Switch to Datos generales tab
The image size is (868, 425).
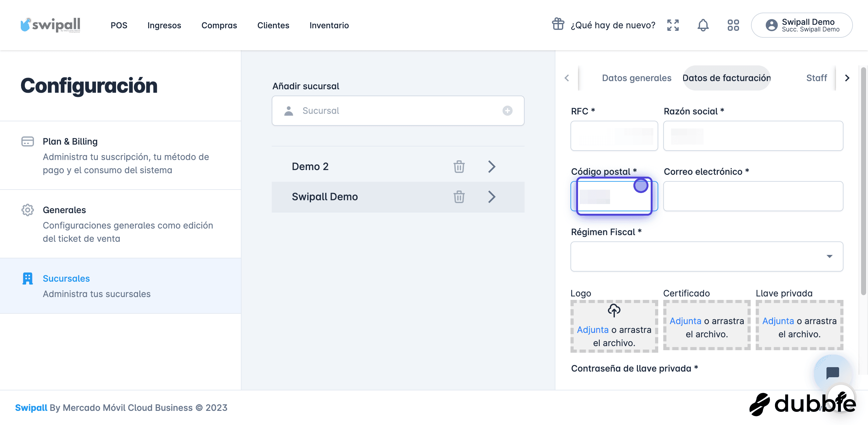(x=637, y=78)
